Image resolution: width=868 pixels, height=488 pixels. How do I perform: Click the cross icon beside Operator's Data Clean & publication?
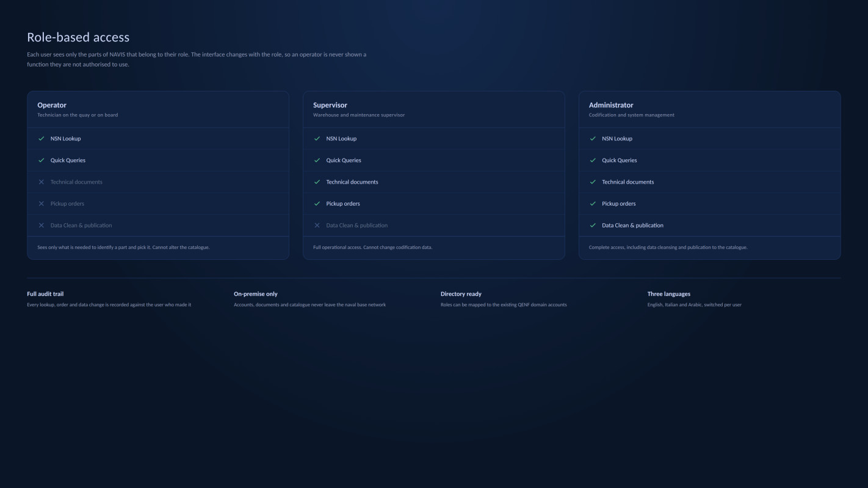click(42, 225)
